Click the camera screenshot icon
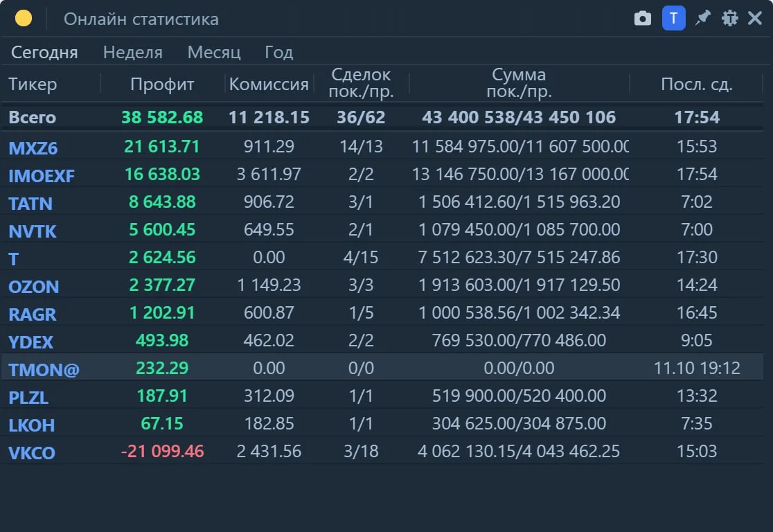 [642, 19]
